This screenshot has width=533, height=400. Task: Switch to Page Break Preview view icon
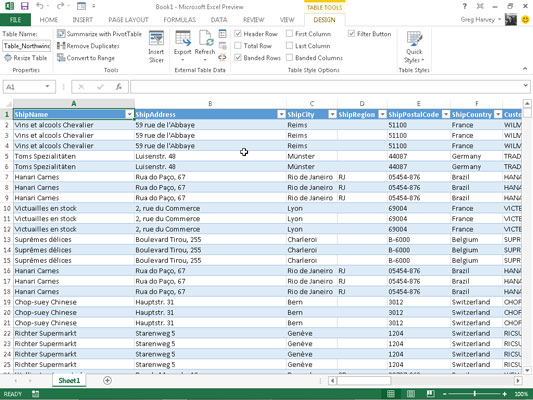(x=430, y=394)
